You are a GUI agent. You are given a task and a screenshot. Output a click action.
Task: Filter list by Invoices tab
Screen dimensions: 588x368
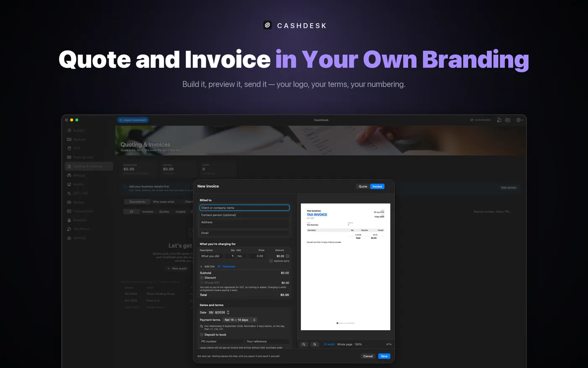pos(148,212)
